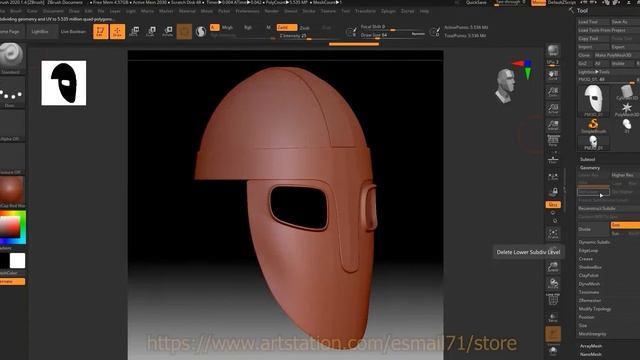This screenshot has height=360, width=640.
Task: Click the Sculptris Pro icon
Action: (200, 31)
